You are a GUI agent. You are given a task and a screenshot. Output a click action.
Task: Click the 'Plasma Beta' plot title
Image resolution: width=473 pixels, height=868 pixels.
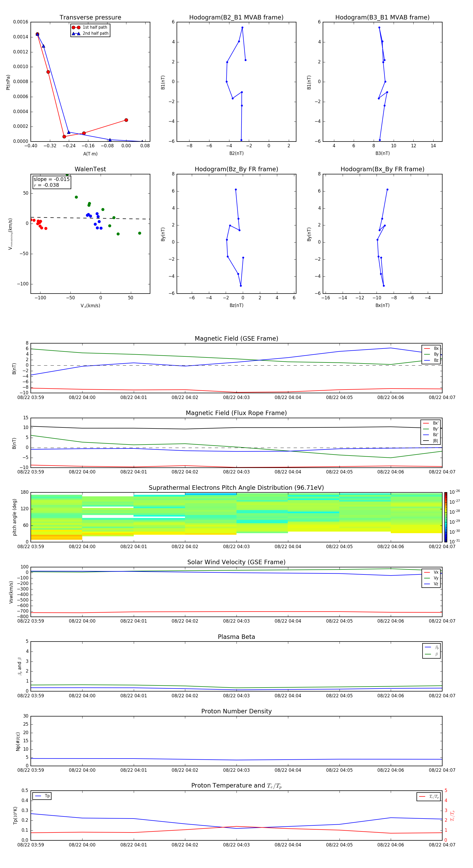tap(236, 637)
